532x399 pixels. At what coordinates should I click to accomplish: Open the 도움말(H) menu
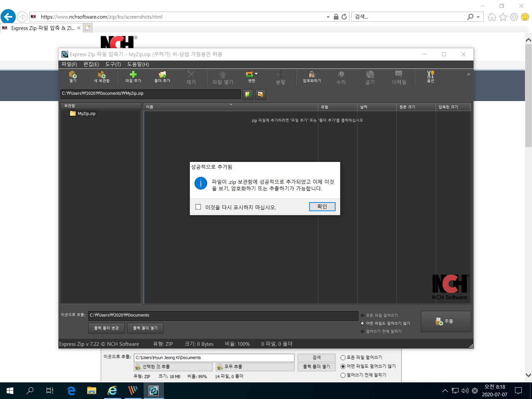pos(138,64)
